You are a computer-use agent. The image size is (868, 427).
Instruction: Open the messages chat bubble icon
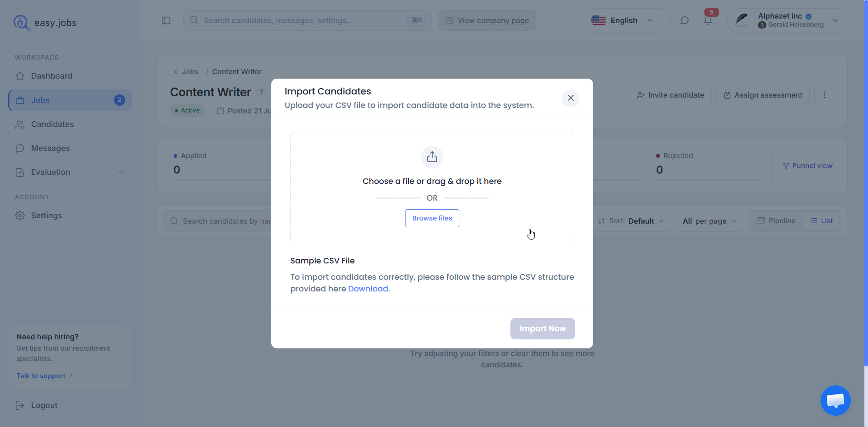click(684, 20)
